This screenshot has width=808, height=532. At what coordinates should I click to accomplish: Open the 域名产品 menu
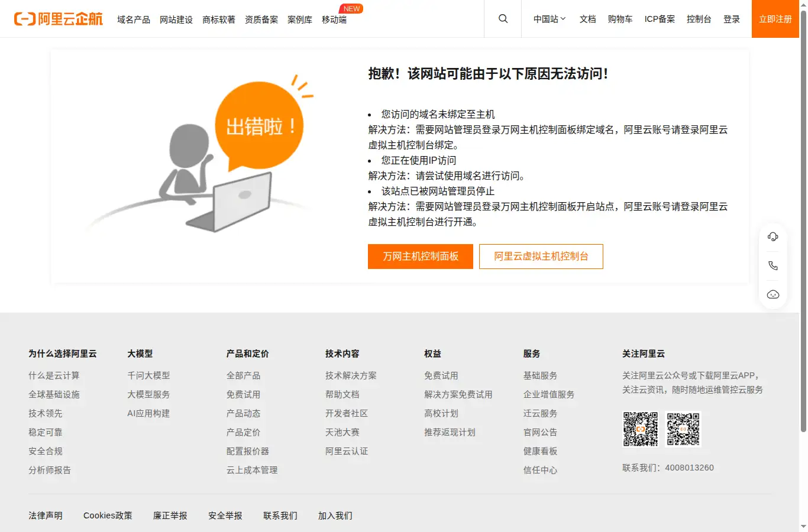pyautogui.click(x=134, y=20)
